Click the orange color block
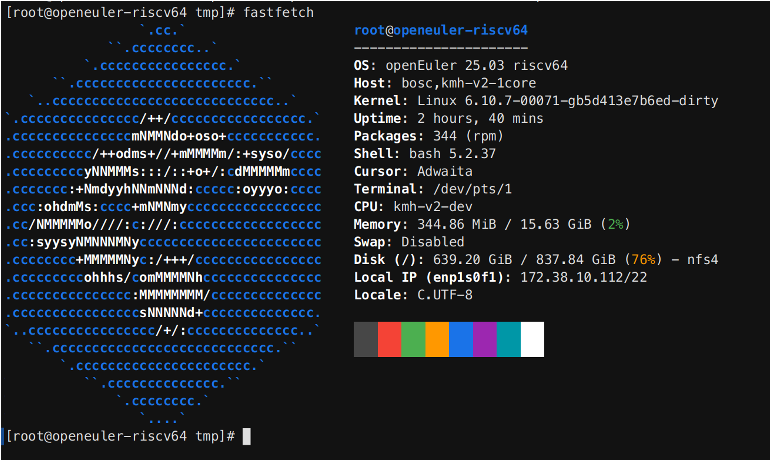 437,339
